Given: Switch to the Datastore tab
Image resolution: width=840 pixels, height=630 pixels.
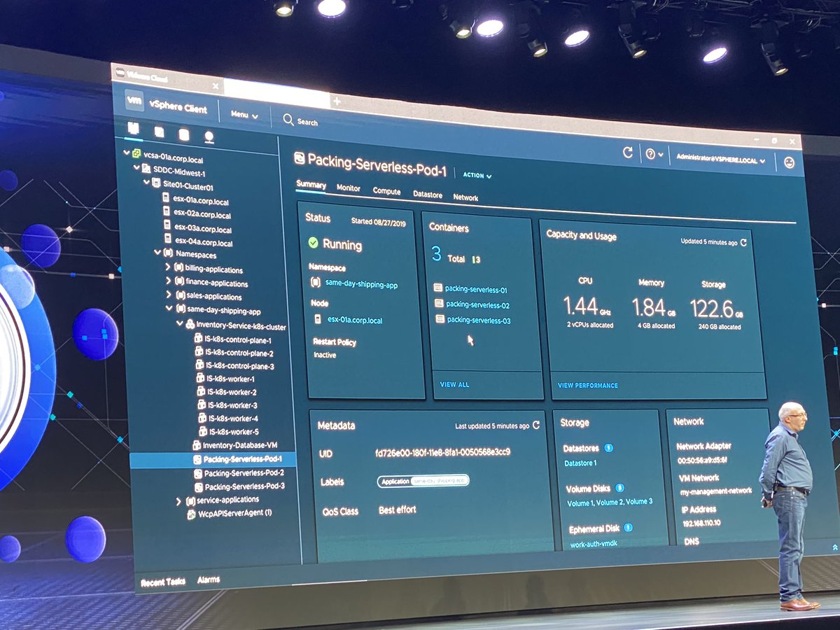Looking at the screenshot, I should [x=427, y=195].
